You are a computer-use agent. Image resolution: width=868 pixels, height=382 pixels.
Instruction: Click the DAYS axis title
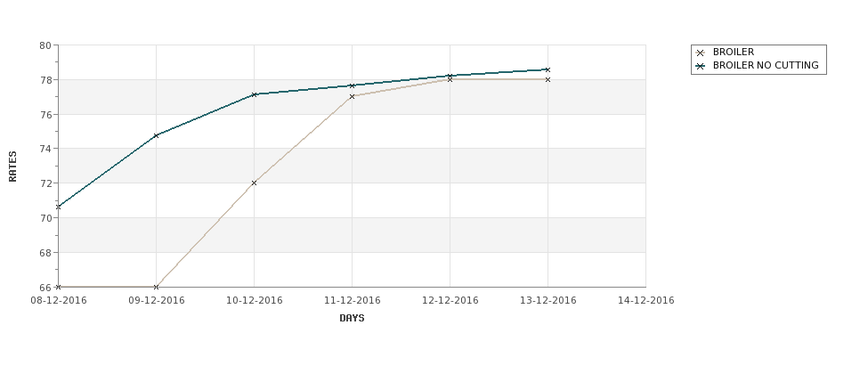coord(352,319)
